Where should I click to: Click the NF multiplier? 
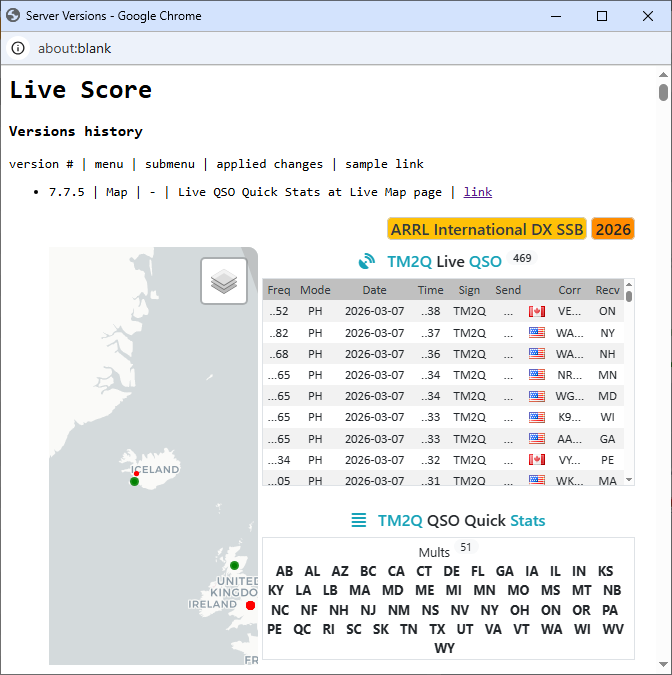pos(309,610)
